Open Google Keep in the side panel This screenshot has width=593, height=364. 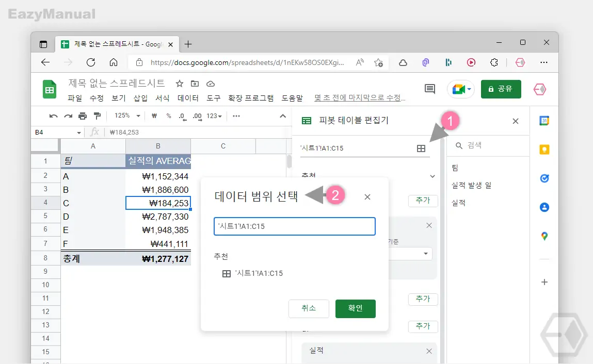pos(544,150)
